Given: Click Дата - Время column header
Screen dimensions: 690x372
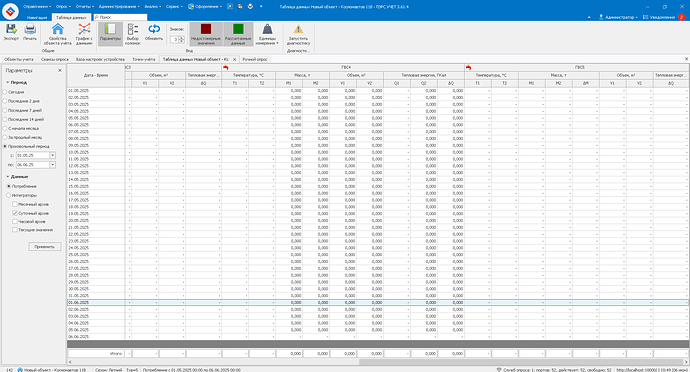Looking at the screenshot, I should pos(96,76).
